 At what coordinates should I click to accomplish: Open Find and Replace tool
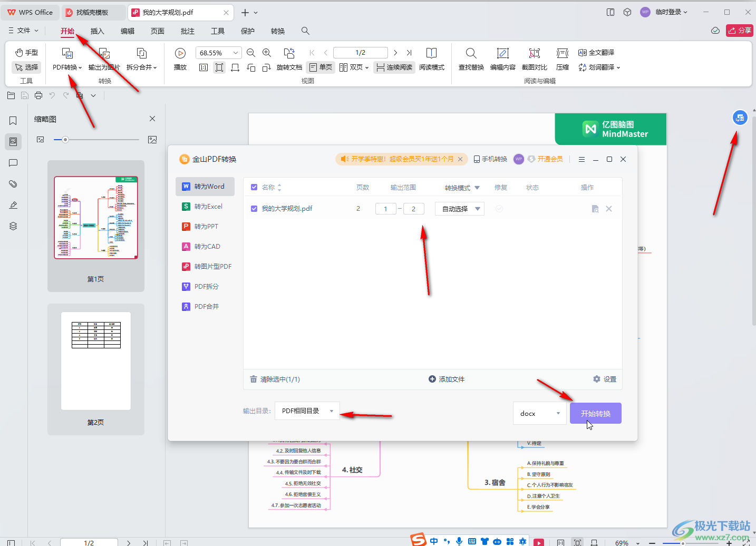(471, 59)
